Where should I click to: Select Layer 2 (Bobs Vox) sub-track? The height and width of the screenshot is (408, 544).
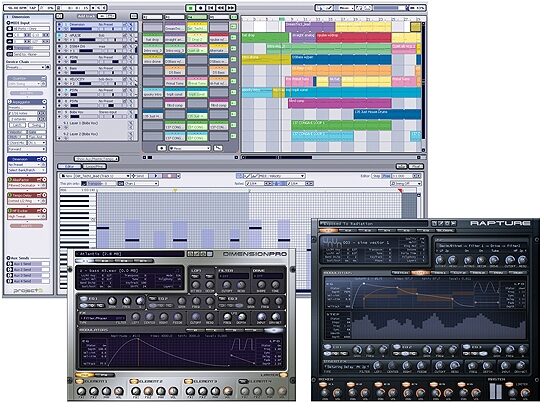97,135
